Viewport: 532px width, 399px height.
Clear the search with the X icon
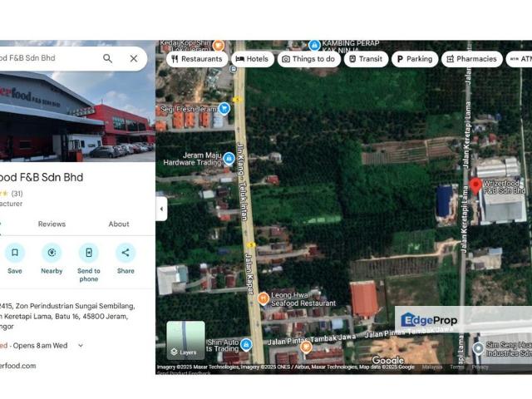(x=134, y=58)
